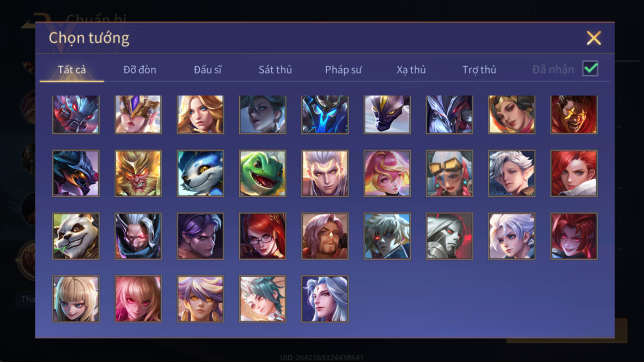The image size is (644, 362).
Task: Select the green chameleon hero portrait
Action: tap(262, 173)
